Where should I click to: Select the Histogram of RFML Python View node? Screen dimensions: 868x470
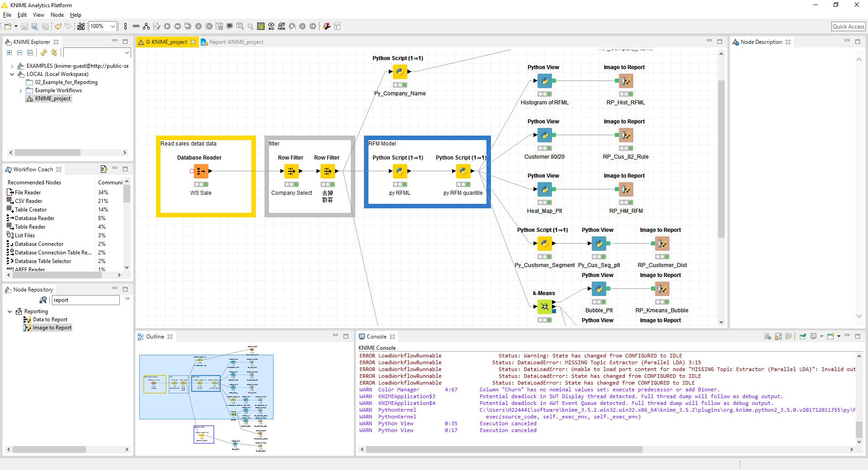(x=545, y=81)
